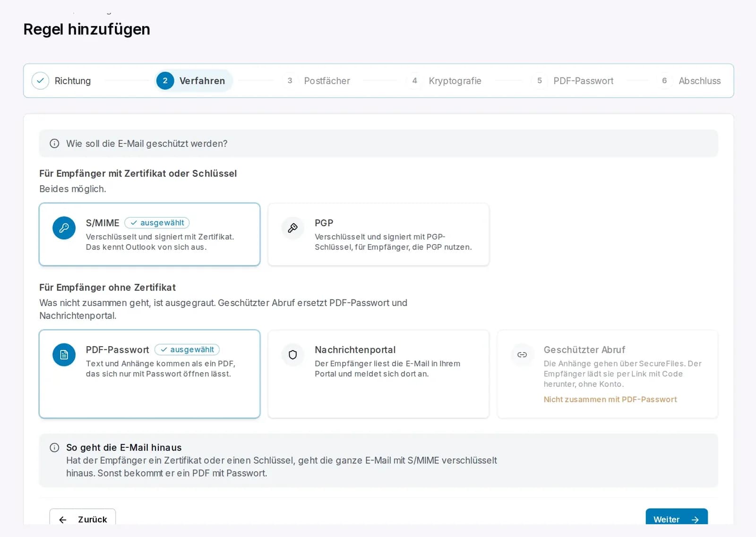Click the text starting 'Hat der Empfänger ein Zertifikat'
The width and height of the screenshot is (756, 537).
(x=282, y=467)
